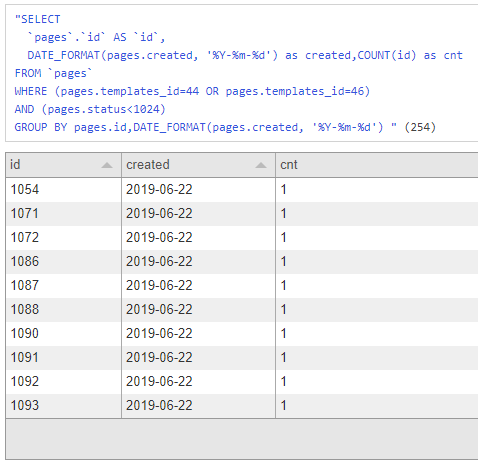Select the row with id 1090
The width and height of the screenshot is (478, 465).
point(242,334)
